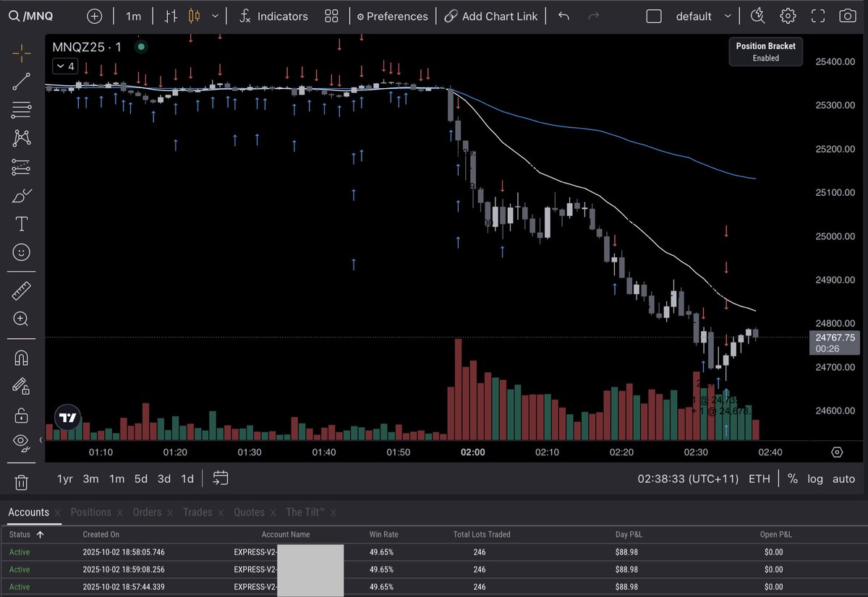The width and height of the screenshot is (868, 597).
Task: Toggle log scale on the price axis
Action: coord(815,478)
